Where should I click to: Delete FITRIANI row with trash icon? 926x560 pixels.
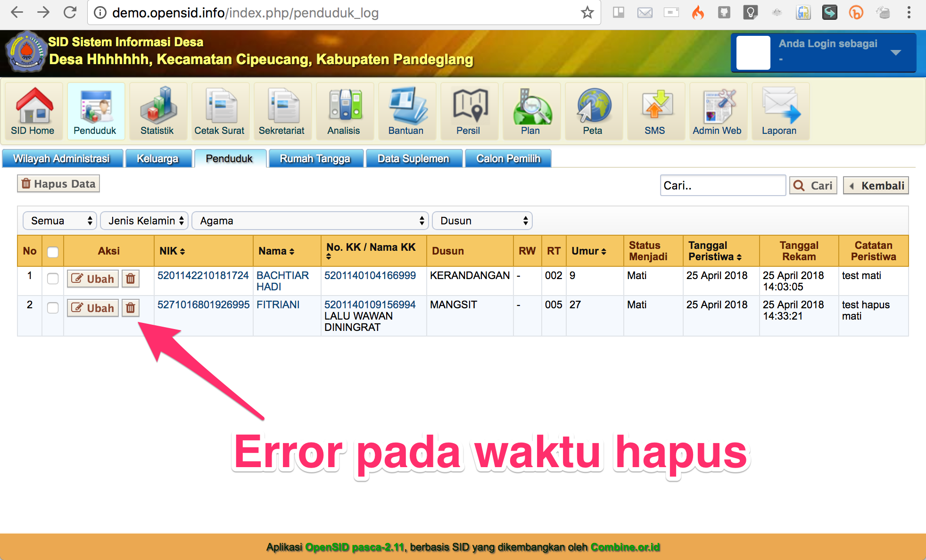click(x=131, y=308)
